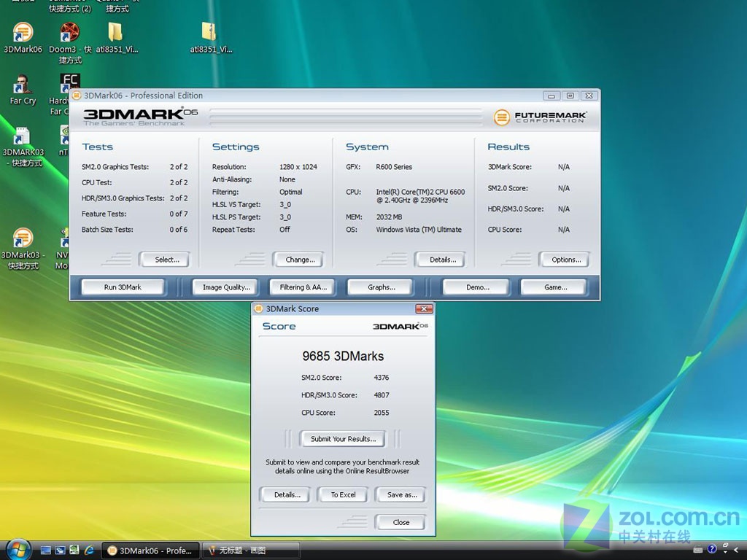747x560 pixels.
Task: Click Save as... in score dialog
Action: point(402,495)
